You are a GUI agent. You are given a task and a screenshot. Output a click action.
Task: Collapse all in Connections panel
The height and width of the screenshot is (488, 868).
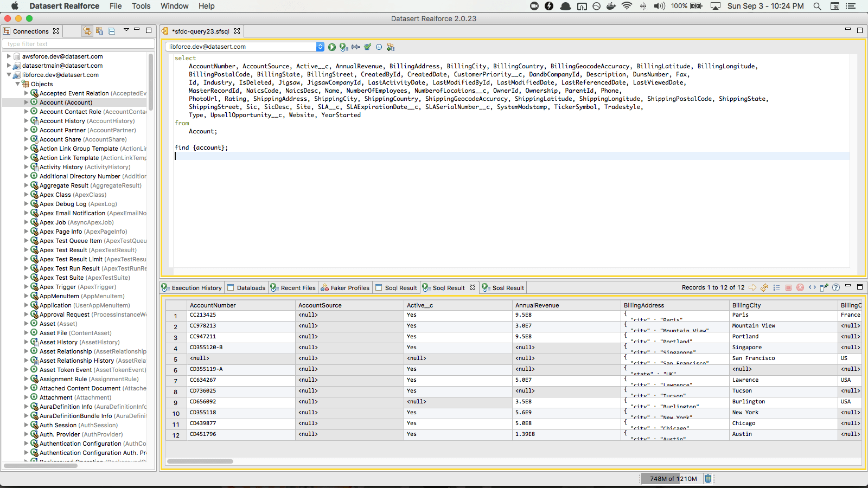(x=112, y=31)
